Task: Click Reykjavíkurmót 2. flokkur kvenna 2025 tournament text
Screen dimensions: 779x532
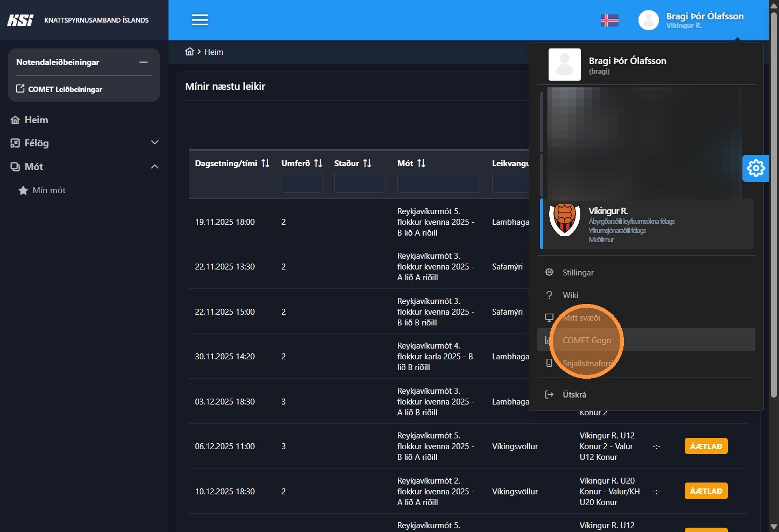Action: tap(436, 491)
